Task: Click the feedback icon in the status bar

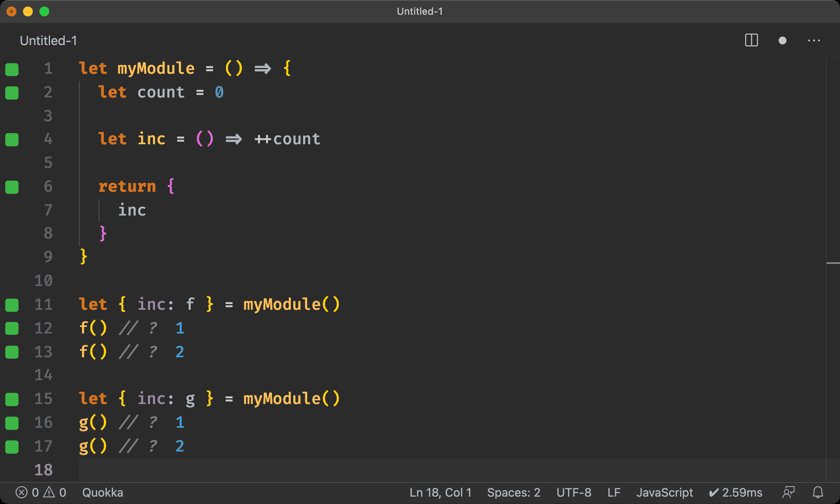Action: tap(788, 492)
